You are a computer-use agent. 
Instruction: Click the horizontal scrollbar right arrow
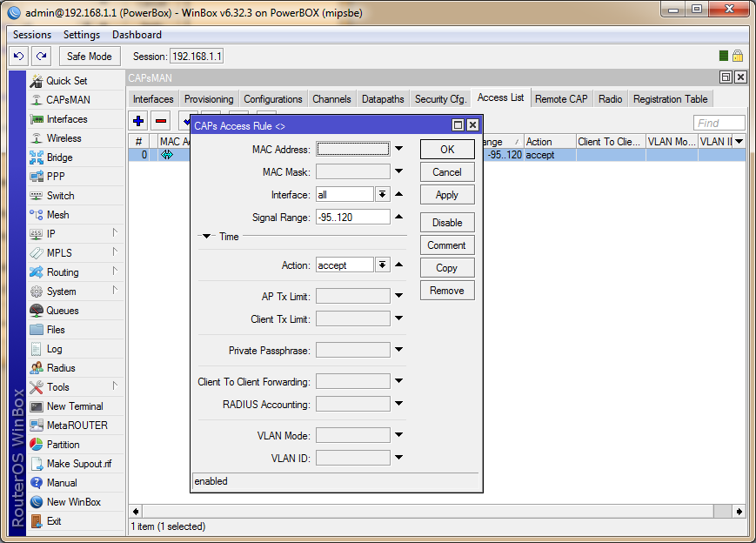739,511
